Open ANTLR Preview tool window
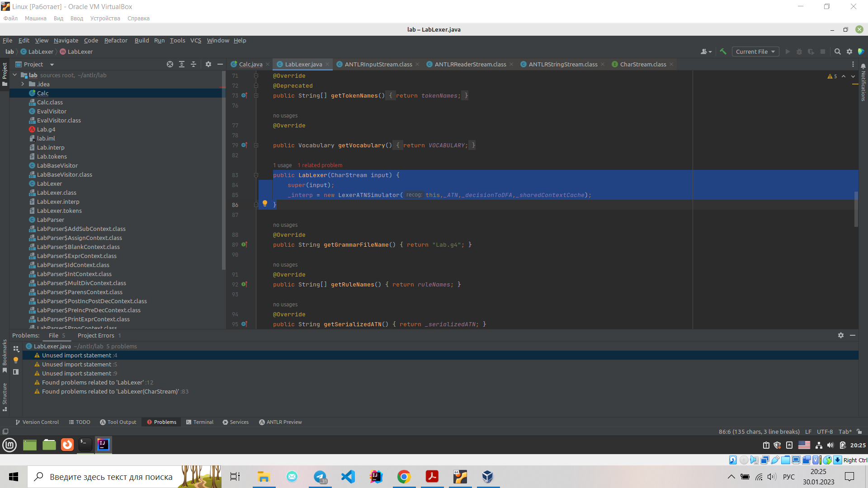 (280, 422)
